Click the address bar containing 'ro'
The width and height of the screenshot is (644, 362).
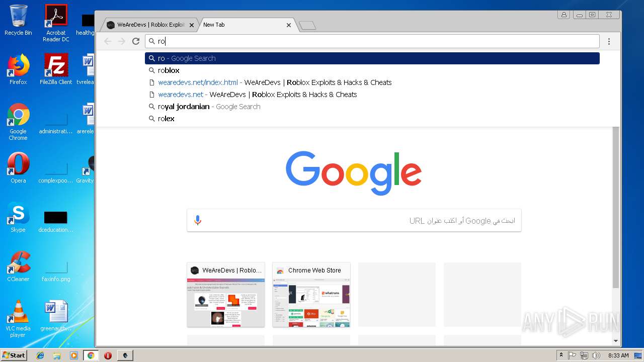click(372, 41)
